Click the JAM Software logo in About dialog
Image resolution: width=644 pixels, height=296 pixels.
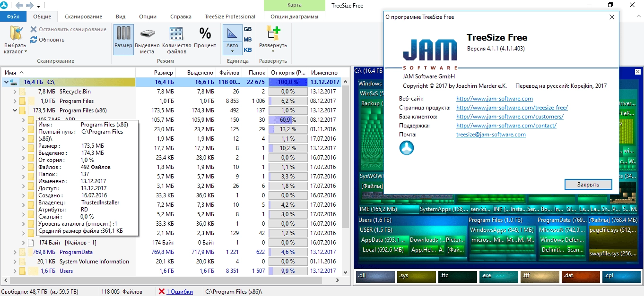[430, 55]
